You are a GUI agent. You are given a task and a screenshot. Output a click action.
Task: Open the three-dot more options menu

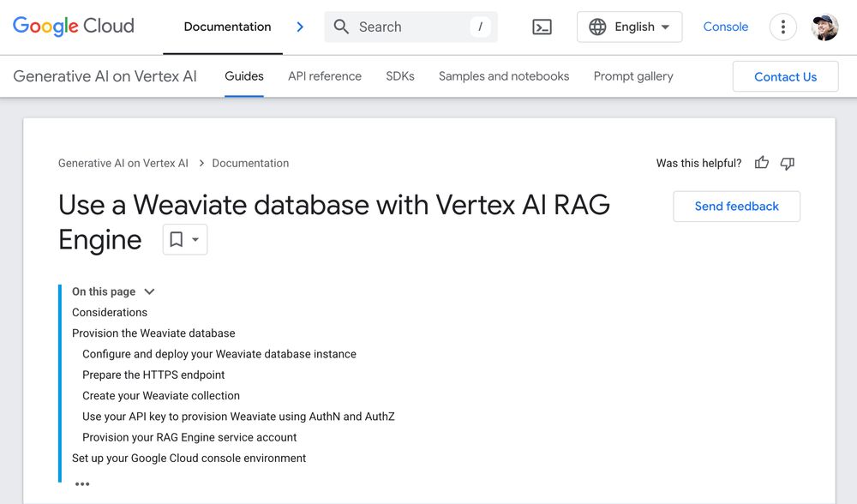coord(782,27)
